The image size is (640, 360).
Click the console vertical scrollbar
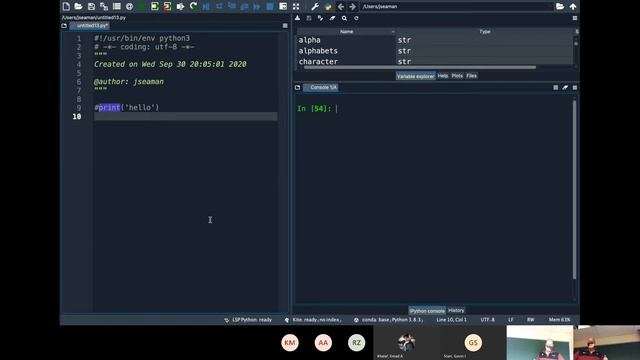[575, 190]
